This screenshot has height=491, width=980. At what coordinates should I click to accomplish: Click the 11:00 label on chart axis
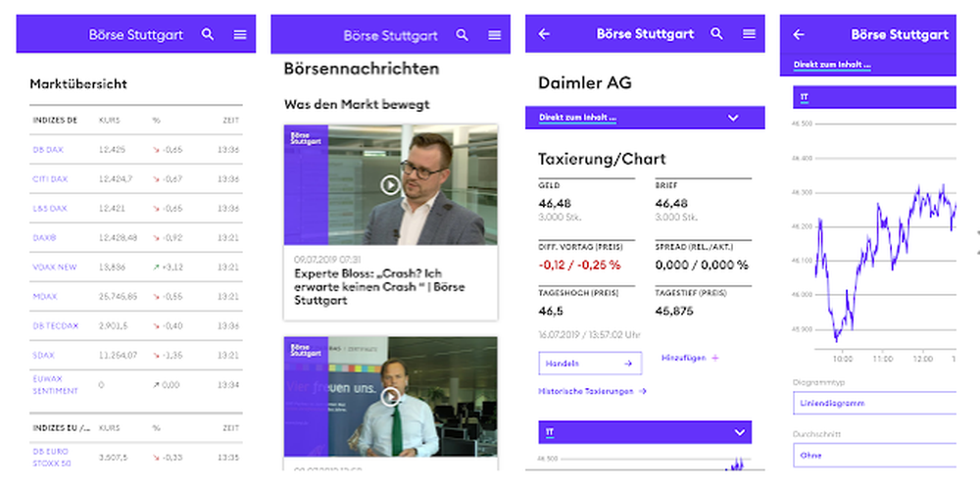[883, 360]
